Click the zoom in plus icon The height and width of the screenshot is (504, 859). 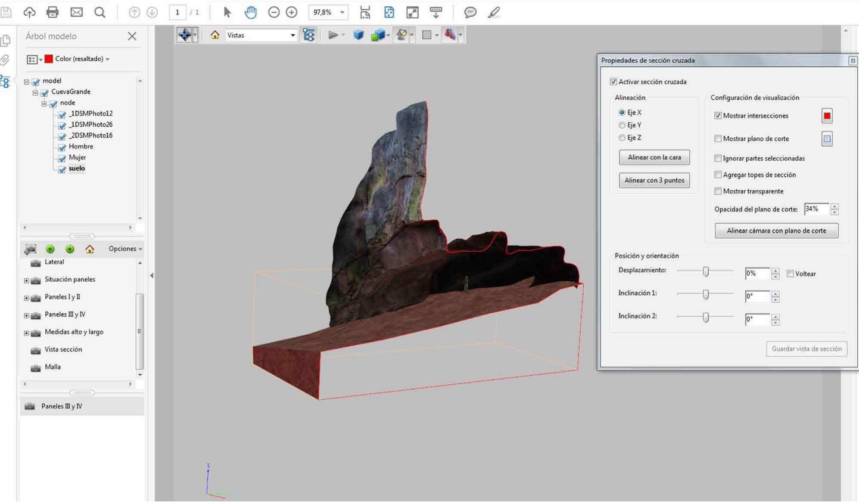[x=292, y=12]
